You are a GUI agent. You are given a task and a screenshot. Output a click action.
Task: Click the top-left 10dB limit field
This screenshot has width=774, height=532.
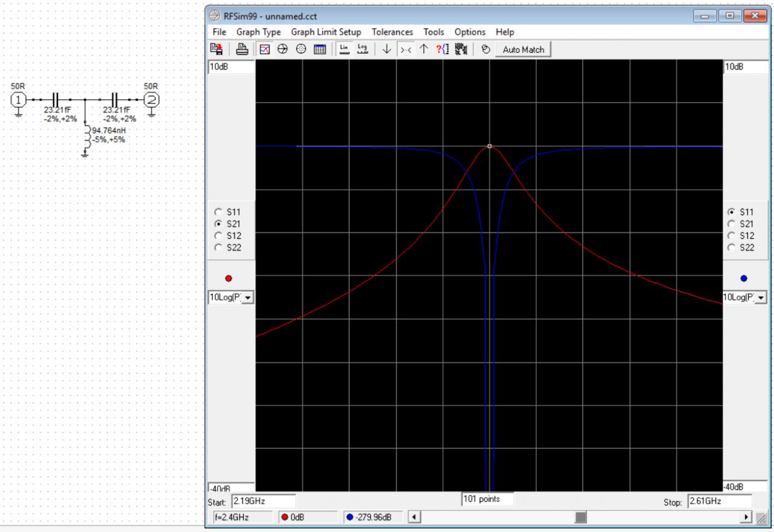click(x=231, y=66)
